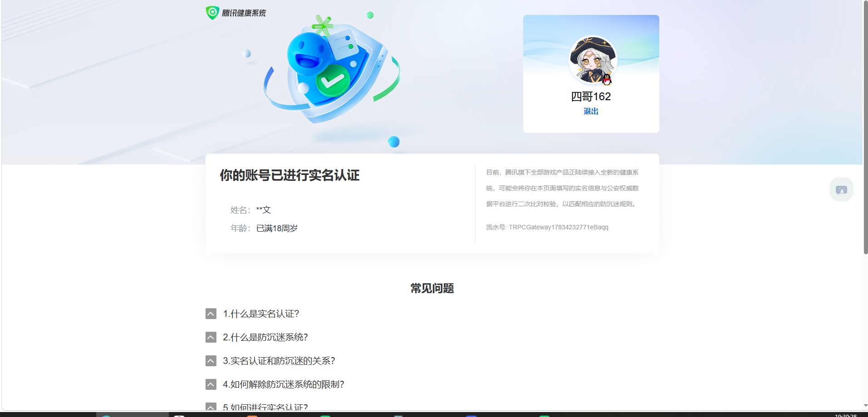Open question text 4.如何解除防沉迷系统的限制?
Image resolution: width=868 pixels, height=417 pixels.
tap(284, 384)
